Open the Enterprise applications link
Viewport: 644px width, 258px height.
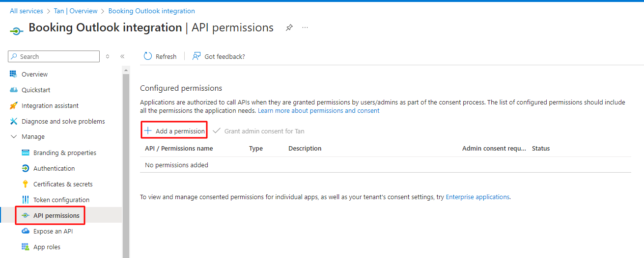(x=477, y=197)
